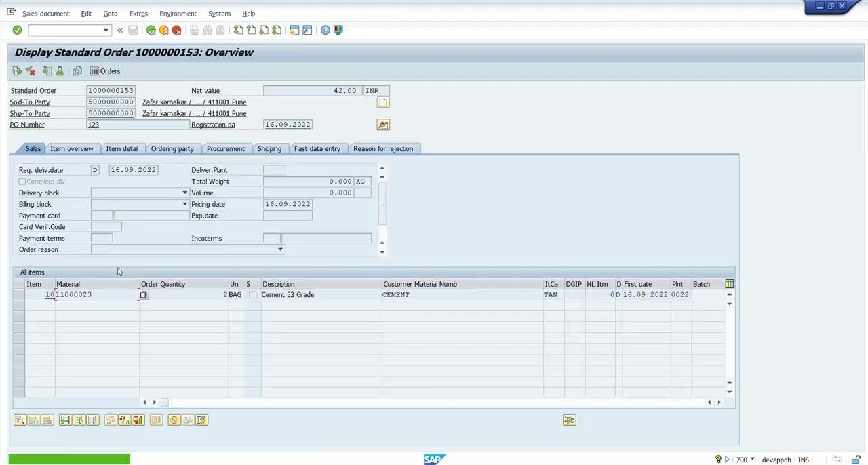Click the red Cancel icon
Image resolution: width=868 pixels, height=465 pixels.
click(177, 30)
